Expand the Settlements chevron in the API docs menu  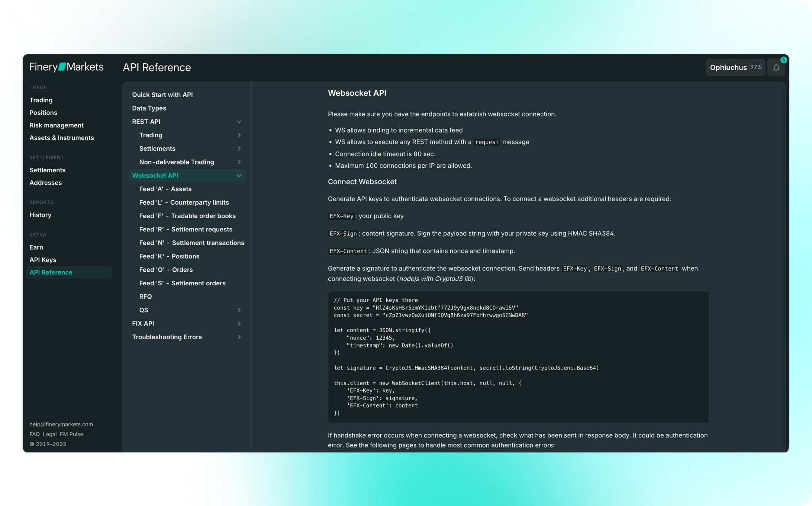(239, 148)
